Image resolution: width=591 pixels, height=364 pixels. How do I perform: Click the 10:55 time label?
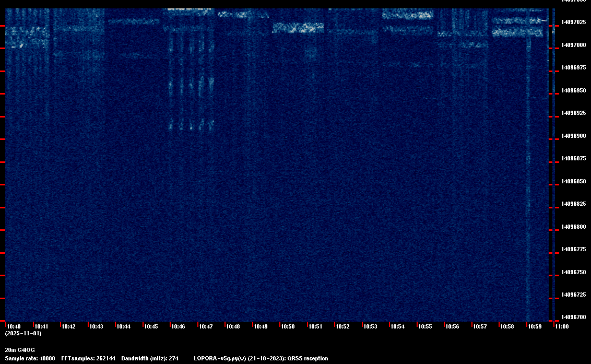(x=425, y=326)
